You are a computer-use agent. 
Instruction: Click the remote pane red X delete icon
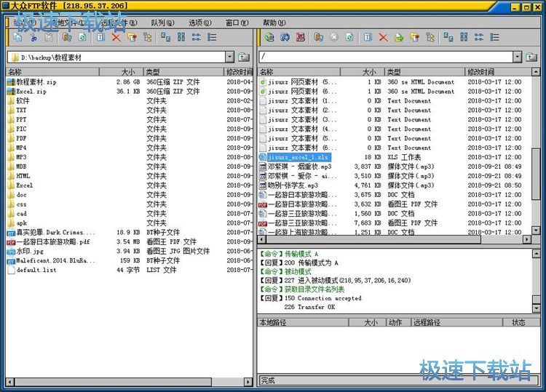[384, 37]
